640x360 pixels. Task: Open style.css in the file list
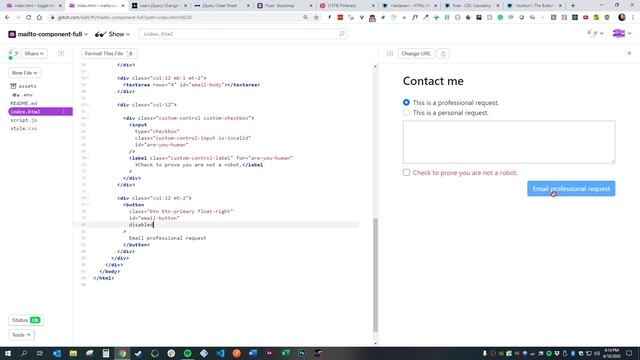tap(24, 128)
